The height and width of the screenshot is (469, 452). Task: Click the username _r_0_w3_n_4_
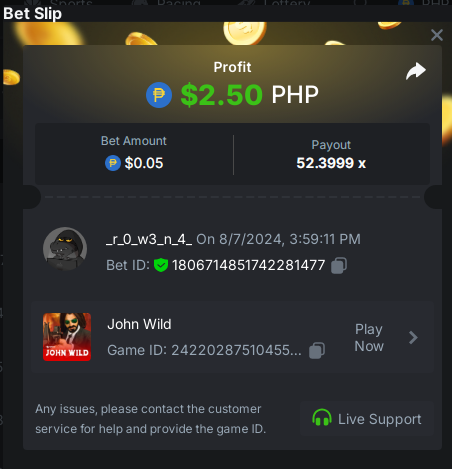coord(149,239)
